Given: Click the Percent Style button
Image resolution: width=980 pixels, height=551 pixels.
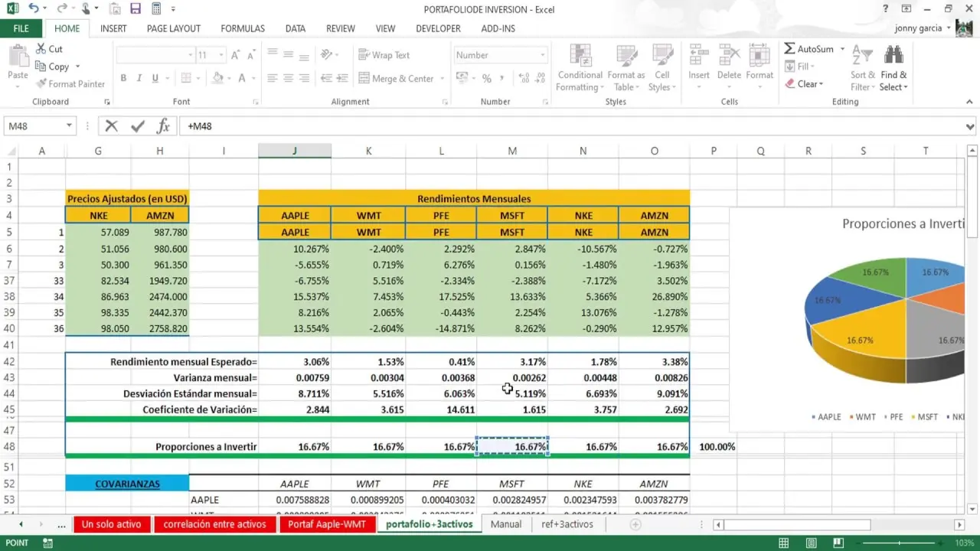Looking at the screenshot, I should [x=487, y=78].
